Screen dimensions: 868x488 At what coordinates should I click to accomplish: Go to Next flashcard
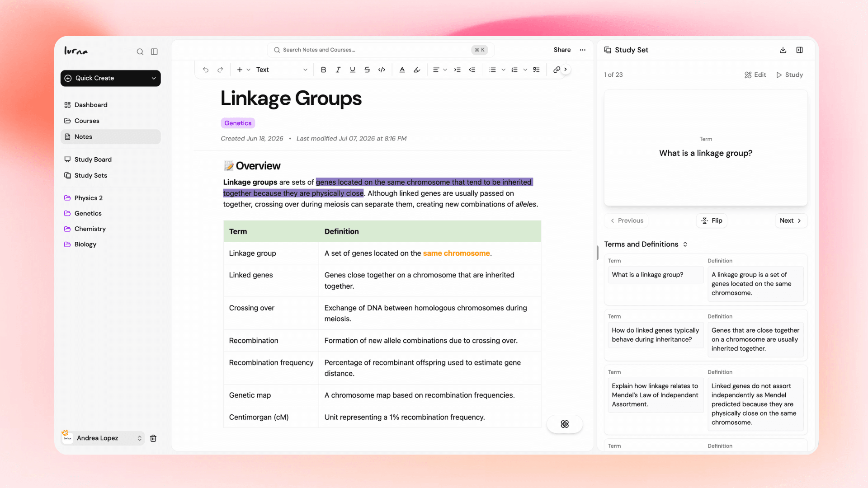pyautogui.click(x=791, y=221)
